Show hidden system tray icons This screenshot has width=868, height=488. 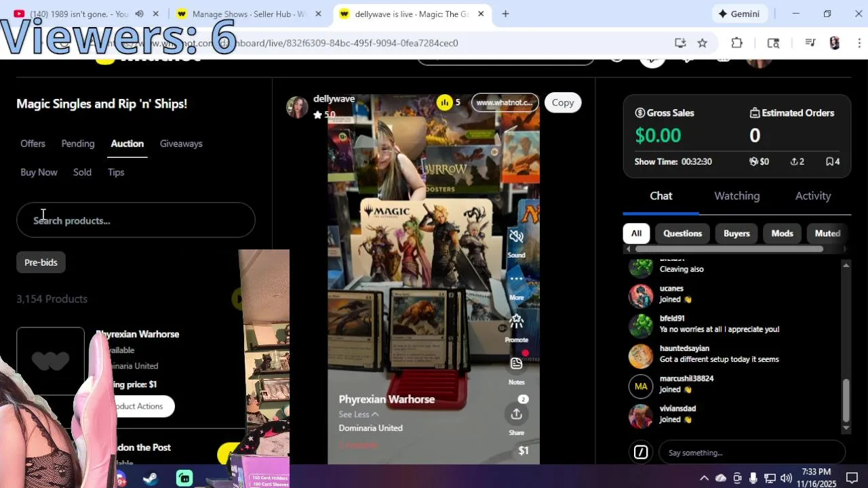point(704,478)
